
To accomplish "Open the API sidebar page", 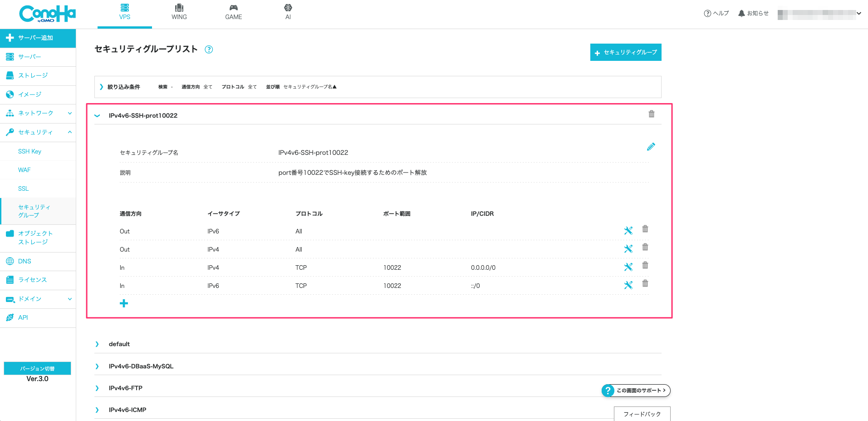I will (23, 317).
